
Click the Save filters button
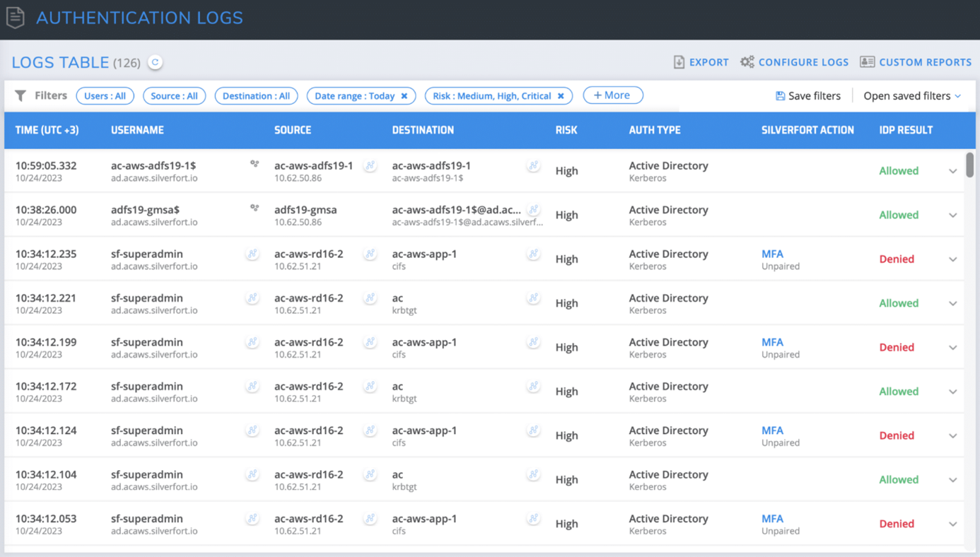(808, 95)
